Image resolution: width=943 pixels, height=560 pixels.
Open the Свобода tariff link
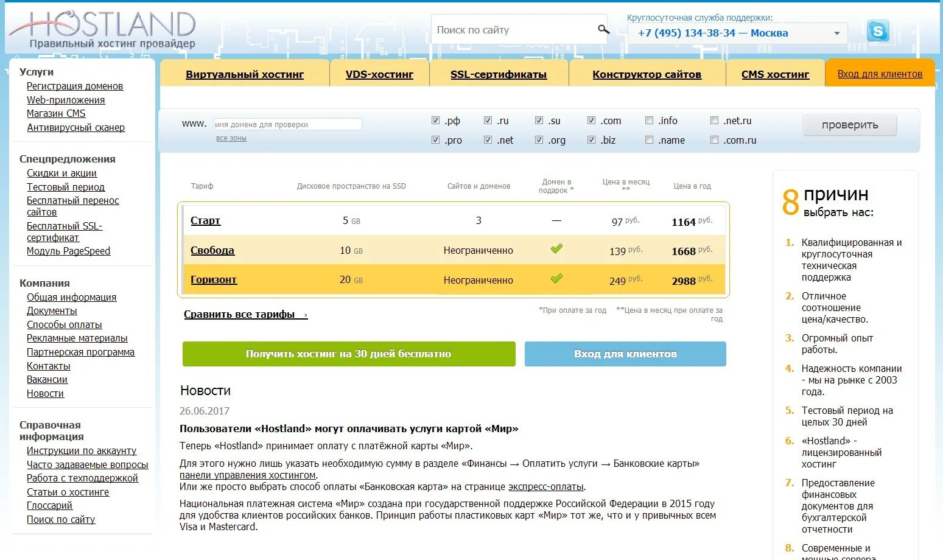point(212,250)
